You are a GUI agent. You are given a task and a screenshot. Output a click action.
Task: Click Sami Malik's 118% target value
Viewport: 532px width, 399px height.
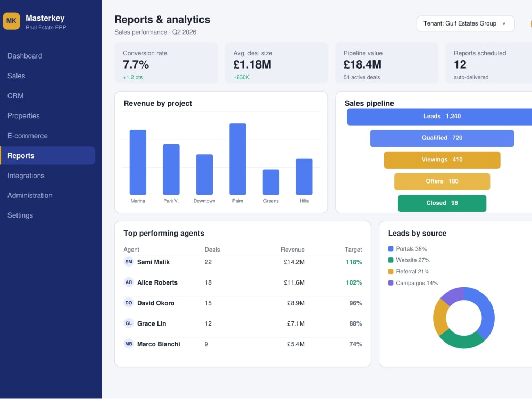[354, 262]
